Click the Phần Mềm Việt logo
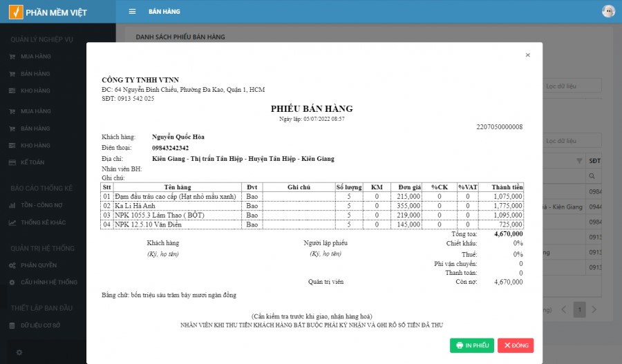The image size is (622, 364). point(43,12)
